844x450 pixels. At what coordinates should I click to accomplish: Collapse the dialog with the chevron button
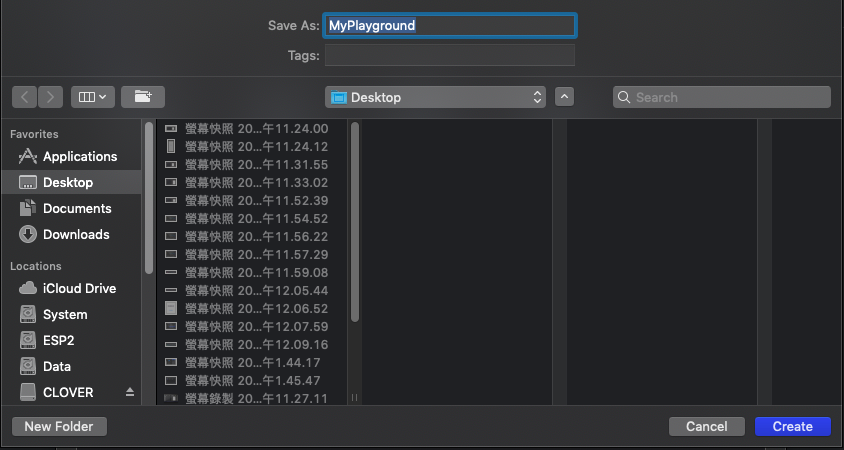565,97
